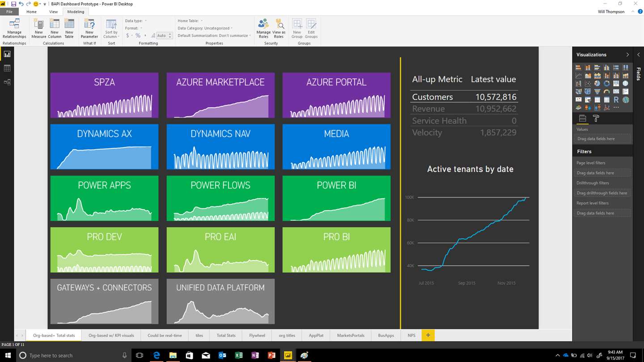Open Sort by Column dropdown
This screenshot has height=362, width=644.
(x=111, y=29)
